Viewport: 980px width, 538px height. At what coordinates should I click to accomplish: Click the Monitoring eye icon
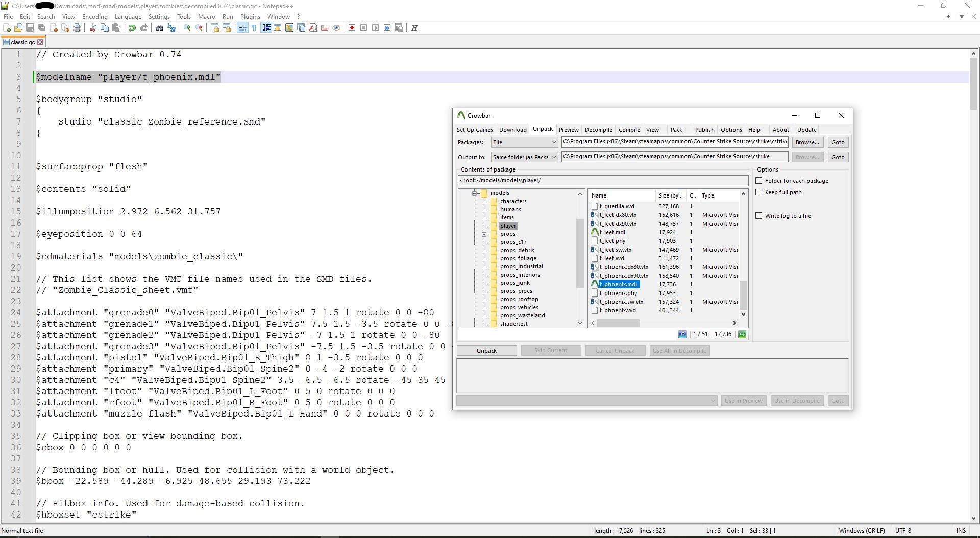point(336,28)
